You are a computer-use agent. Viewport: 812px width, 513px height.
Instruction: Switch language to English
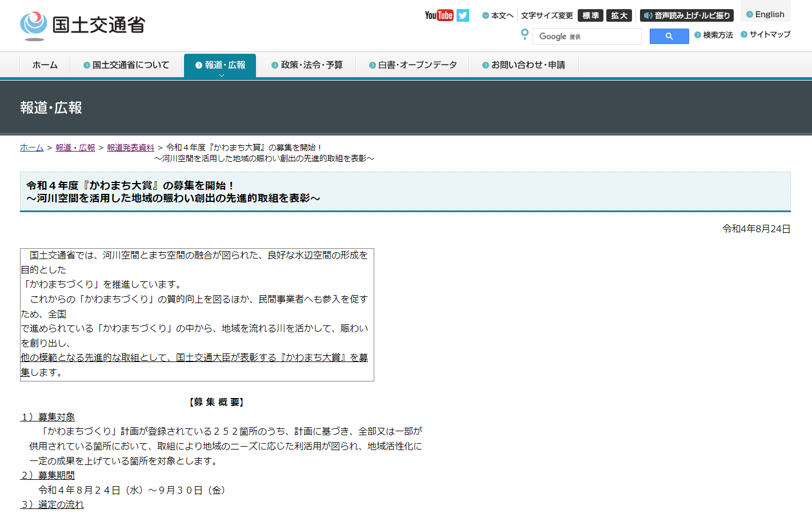[x=765, y=14]
